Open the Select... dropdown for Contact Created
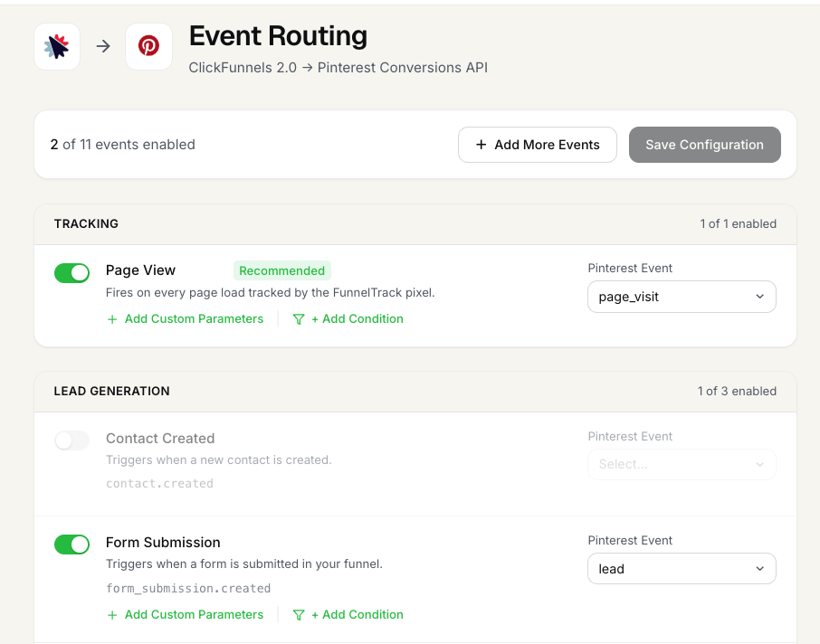Screen dimensions: 820x644 point(682,464)
